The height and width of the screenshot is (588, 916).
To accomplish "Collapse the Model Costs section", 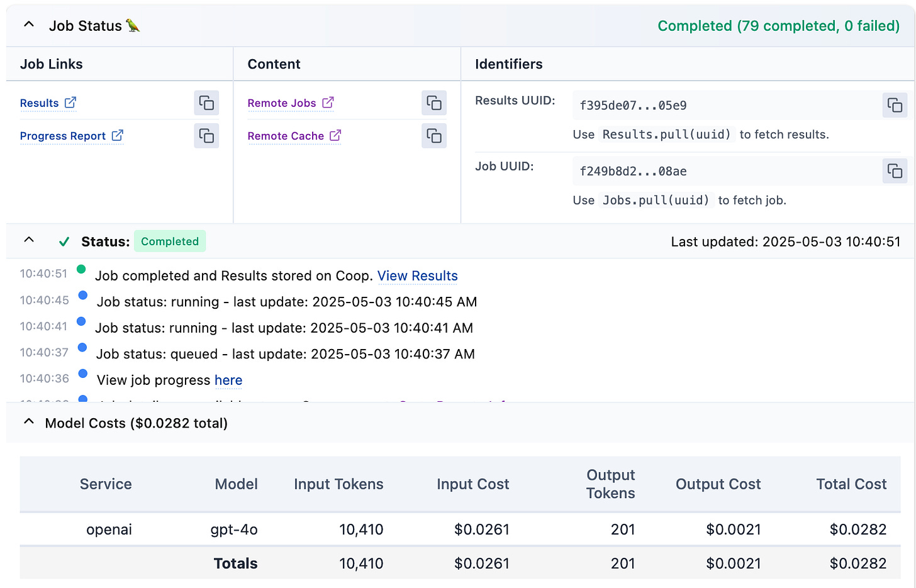I will 28,423.
